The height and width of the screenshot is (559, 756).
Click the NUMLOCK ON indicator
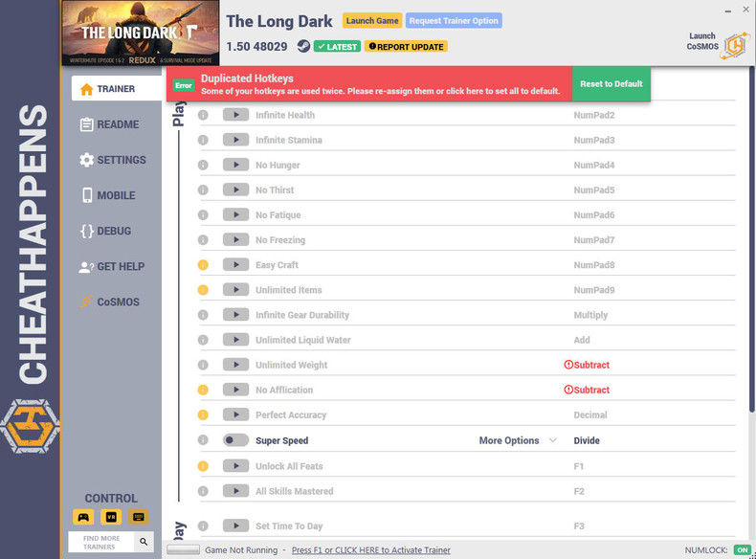click(743, 549)
